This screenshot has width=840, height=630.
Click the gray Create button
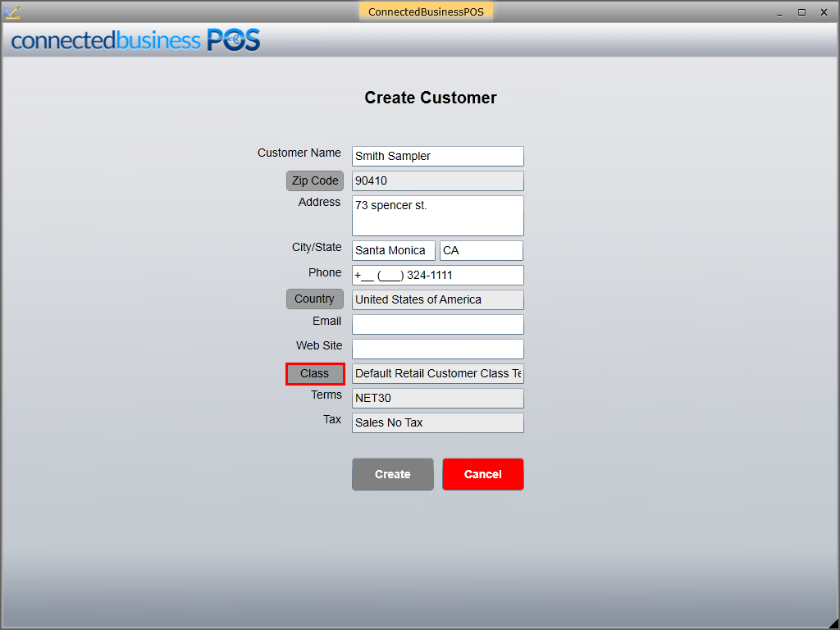click(393, 474)
